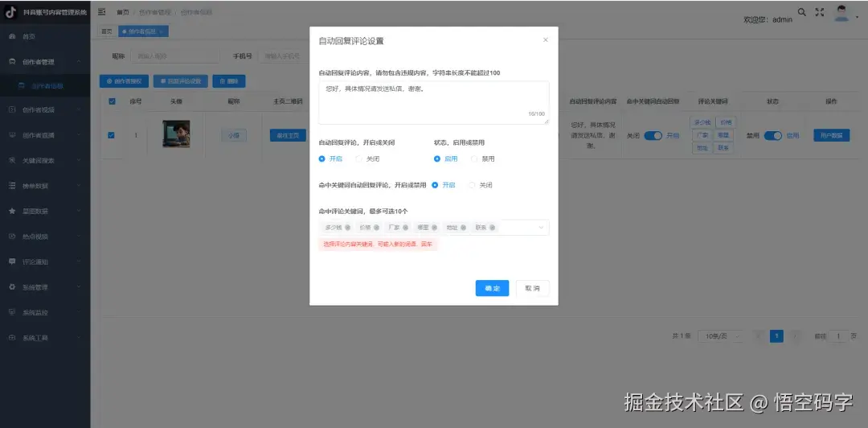The height and width of the screenshot is (428, 868).
Task: Click the 评论通知 chat bubble icon
Action: (12, 261)
